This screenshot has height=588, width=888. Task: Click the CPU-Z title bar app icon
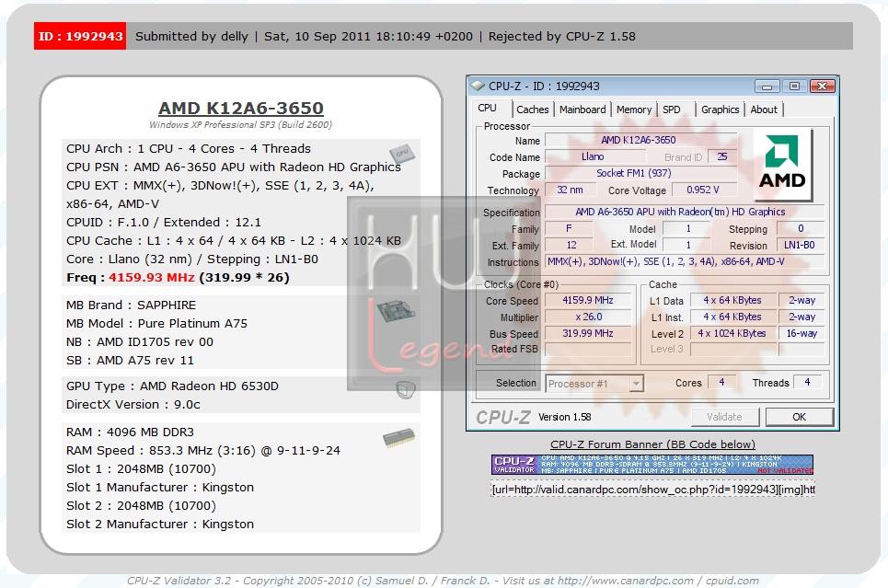[x=478, y=86]
